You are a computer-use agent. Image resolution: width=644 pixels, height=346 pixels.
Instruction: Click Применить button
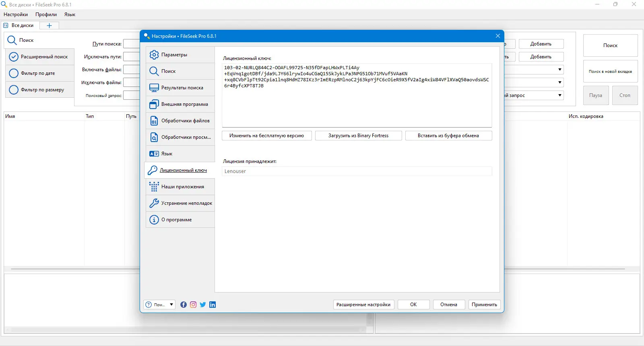point(484,305)
